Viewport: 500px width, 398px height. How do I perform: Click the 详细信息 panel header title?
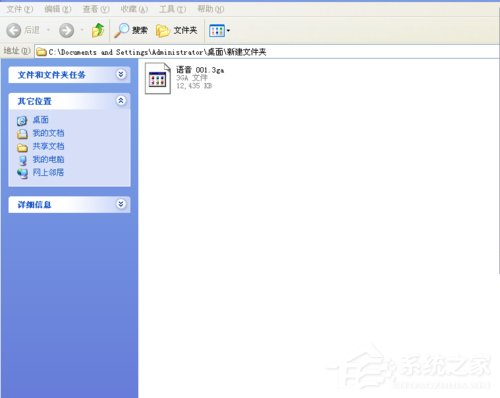coord(34,204)
